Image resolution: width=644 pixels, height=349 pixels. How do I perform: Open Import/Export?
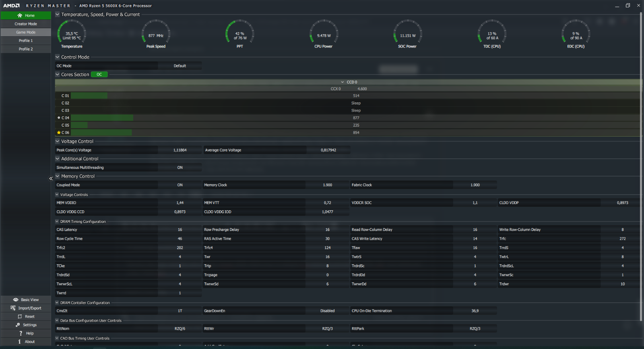[x=26, y=308]
